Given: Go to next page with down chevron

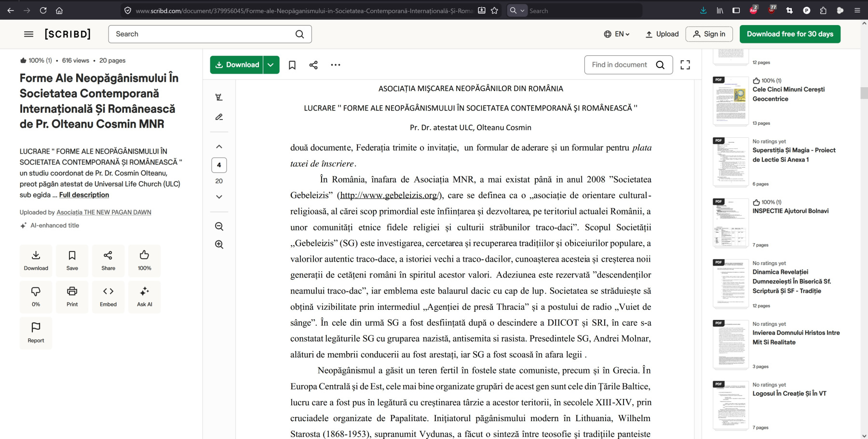Looking at the screenshot, I should (x=219, y=197).
